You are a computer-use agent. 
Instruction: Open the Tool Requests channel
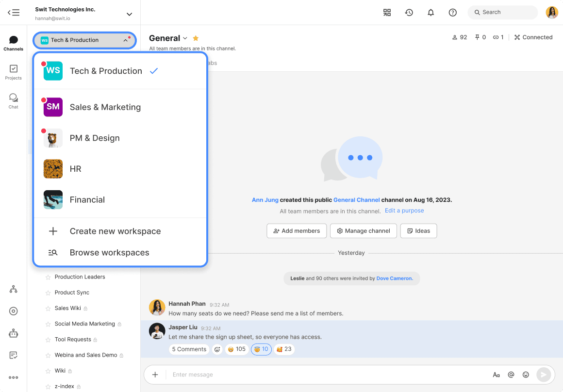pyautogui.click(x=73, y=340)
